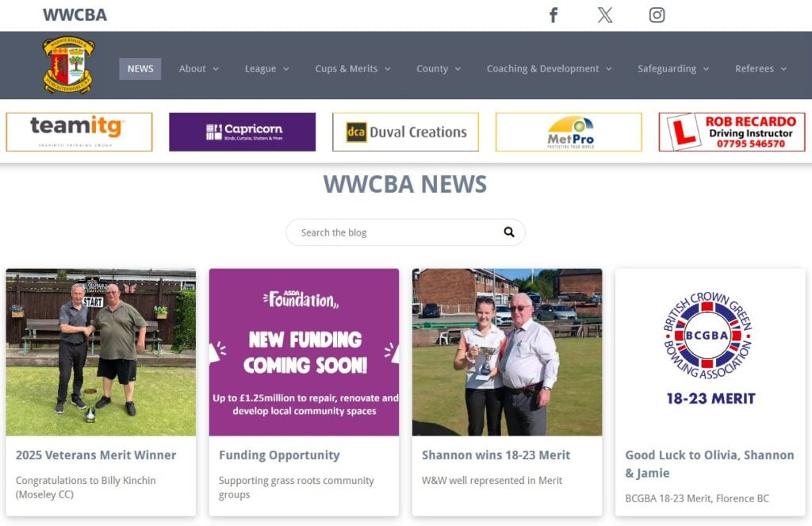Image resolution: width=812 pixels, height=526 pixels.
Task: Expand the League dropdown menu
Action: click(x=266, y=68)
